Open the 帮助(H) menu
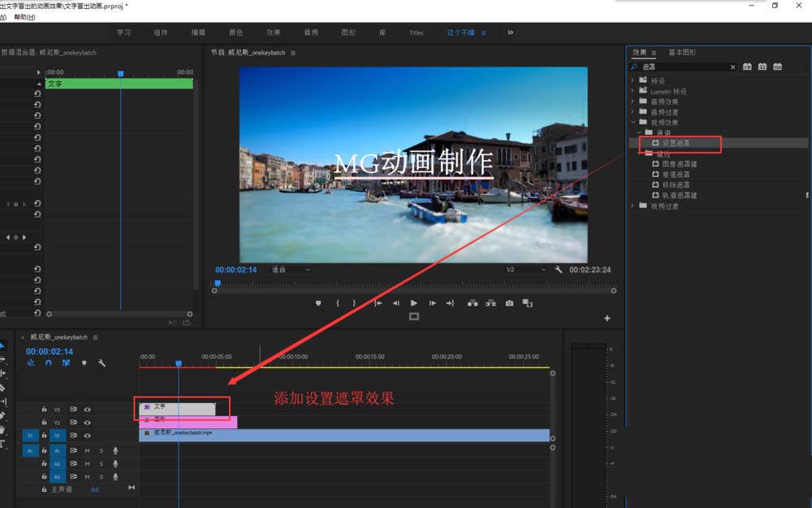Viewport: 812px width, 508px height. (x=24, y=17)
